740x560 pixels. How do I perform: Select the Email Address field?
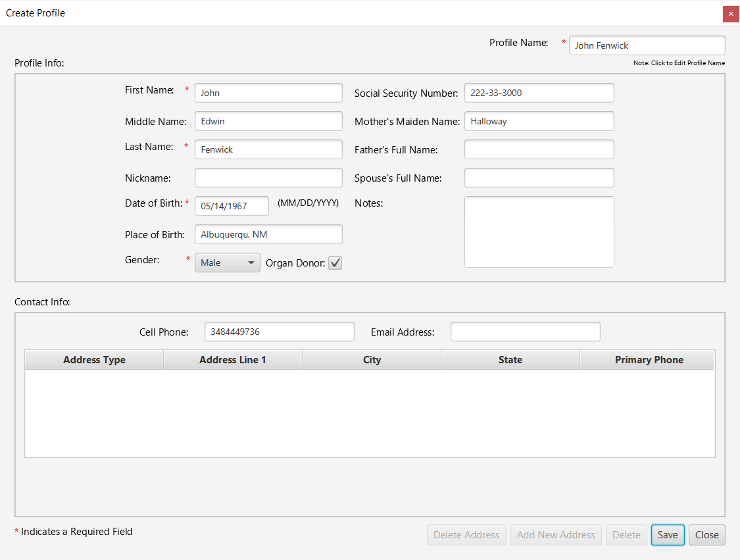(525, 331)
